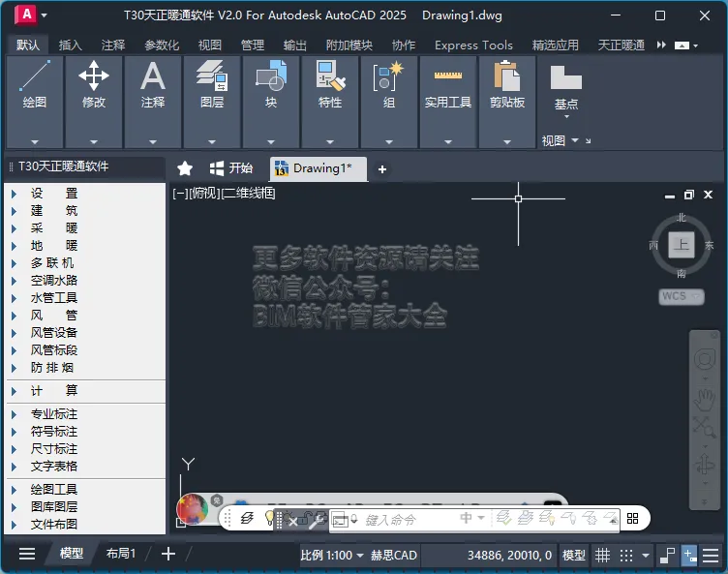Image resolution: width=728 pixels, height=574 pixels.
Task: Click the 赫思CAD status bar button
Action: click(394, 555)
